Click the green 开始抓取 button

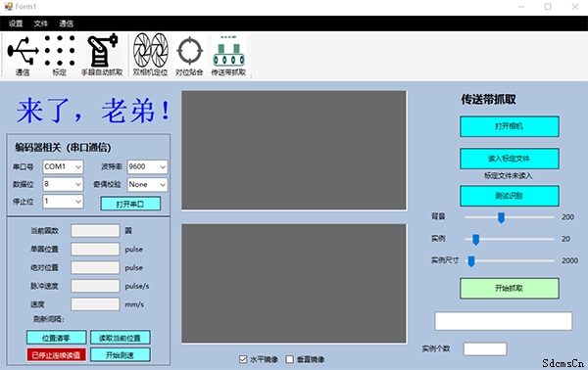click(x=510, y=288)
